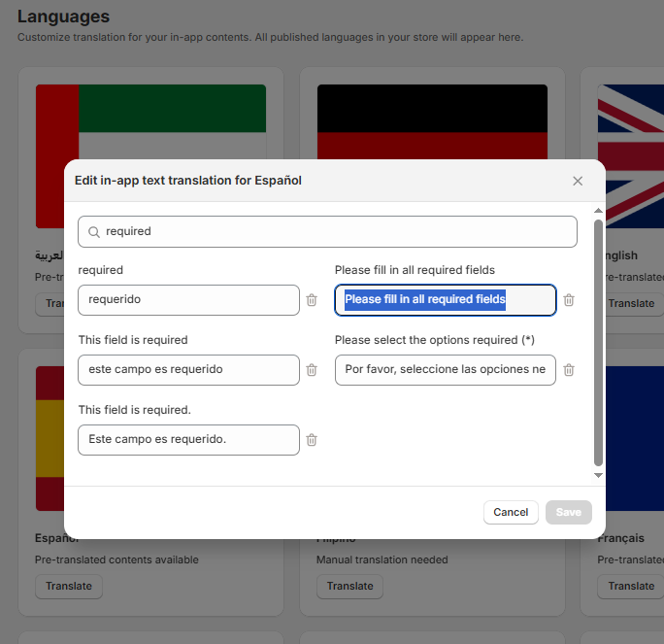Screen dimensions: 664x644
Task: Click the modal's vertical scrollbar thumb
Action: point(598,340)
